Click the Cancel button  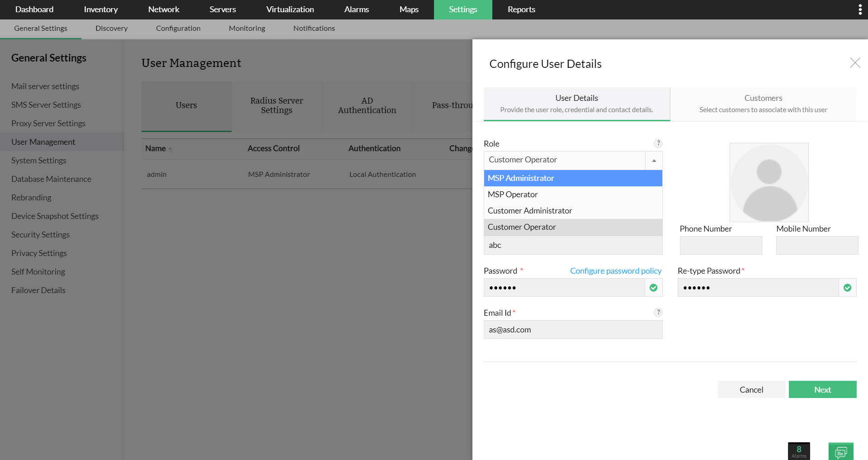(751, 389)
